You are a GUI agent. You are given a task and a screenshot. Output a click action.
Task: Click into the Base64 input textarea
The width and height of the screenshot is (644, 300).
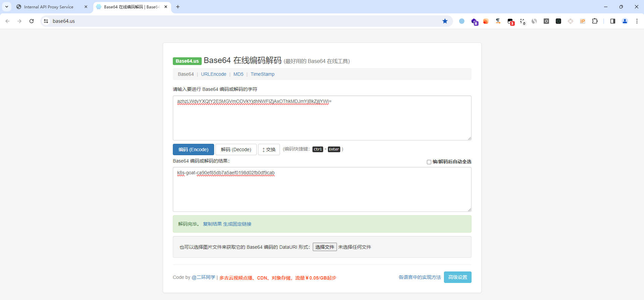(x=322, y=118)
